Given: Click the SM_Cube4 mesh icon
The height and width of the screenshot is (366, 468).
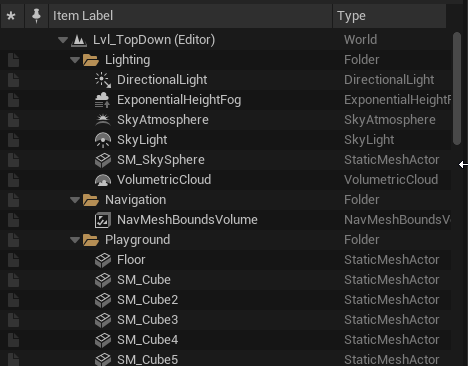Looking at the screenshot, I should (103, 340).
